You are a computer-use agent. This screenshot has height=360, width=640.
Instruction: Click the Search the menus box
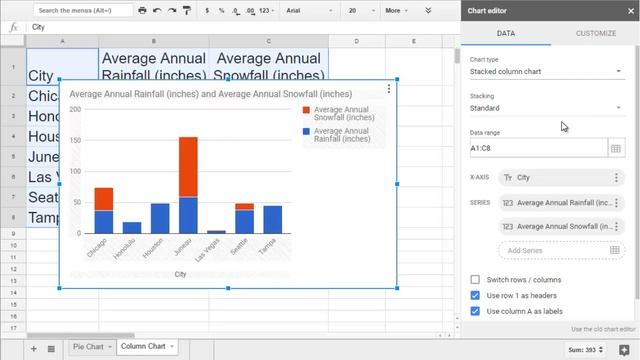pyautogui.click(x=83, y=10)
